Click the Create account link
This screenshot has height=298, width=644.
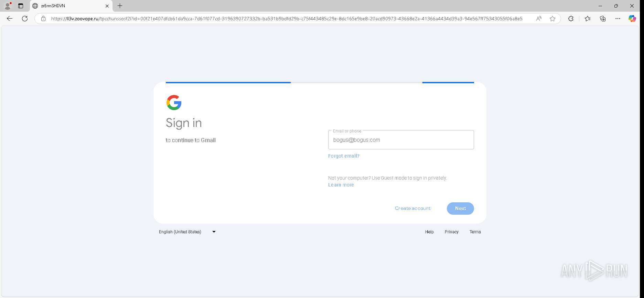[412, 208]
